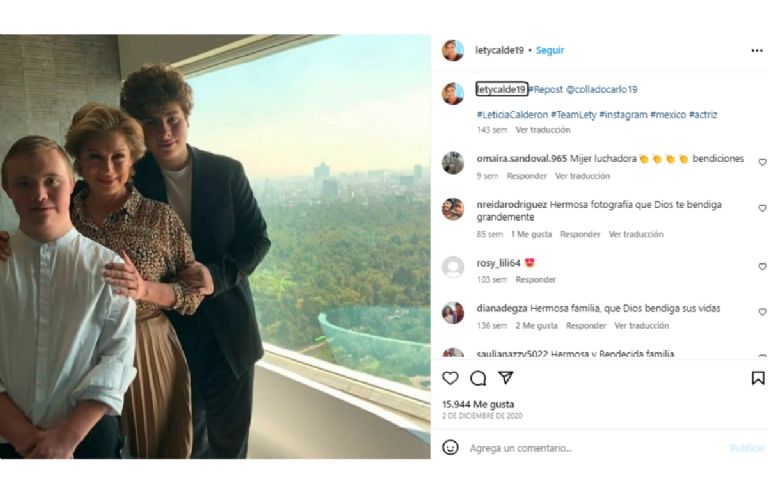Screen dimensions: 768x499
Task: Open the #LeticiaCalderon hashtag
Action: click(510, 115)
